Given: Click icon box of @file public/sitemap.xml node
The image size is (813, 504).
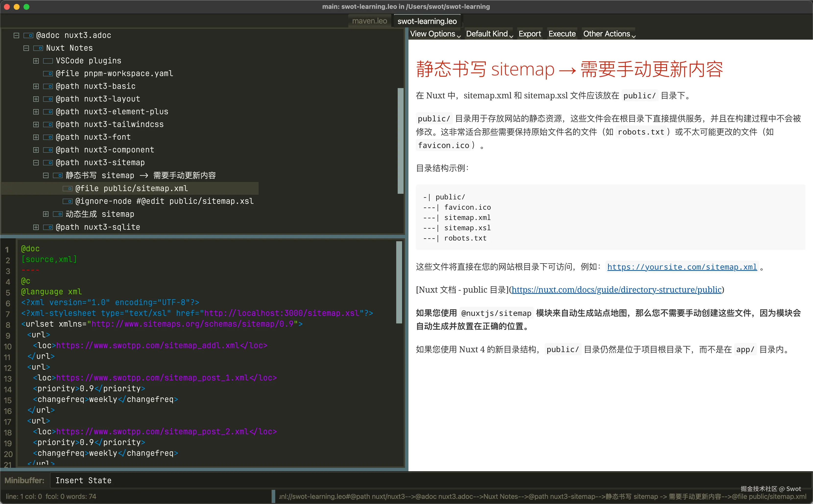Looking at the screenshot, I should click(x=68, y=189).
